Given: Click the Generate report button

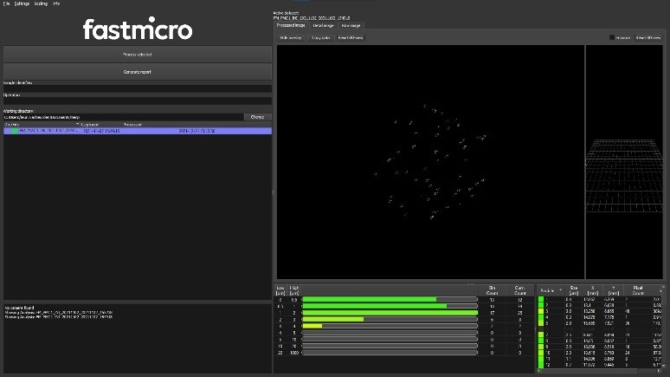Looking at the screenshot, I should [x=138, y=72].
